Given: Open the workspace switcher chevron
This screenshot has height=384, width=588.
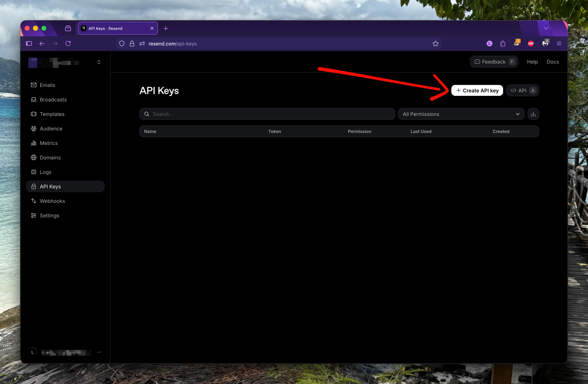Looking at the screenshot, I should (x=99, y=62).
